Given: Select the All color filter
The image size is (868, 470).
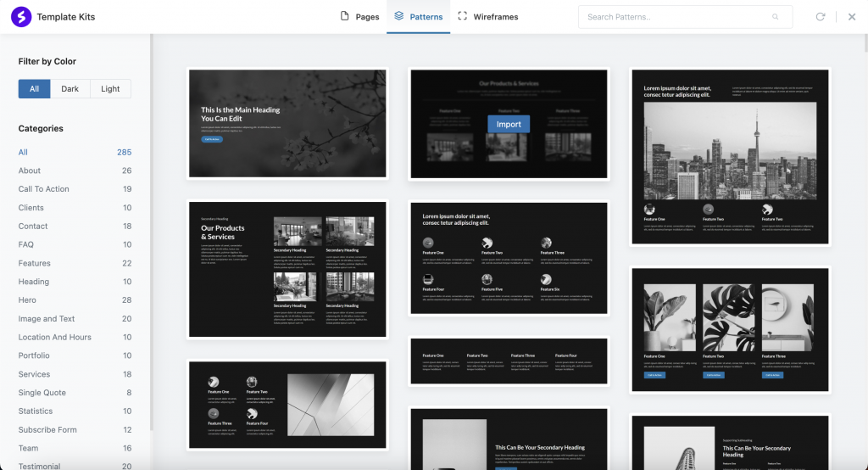Looking at the screenshot, I should click(x=34, y=89).
